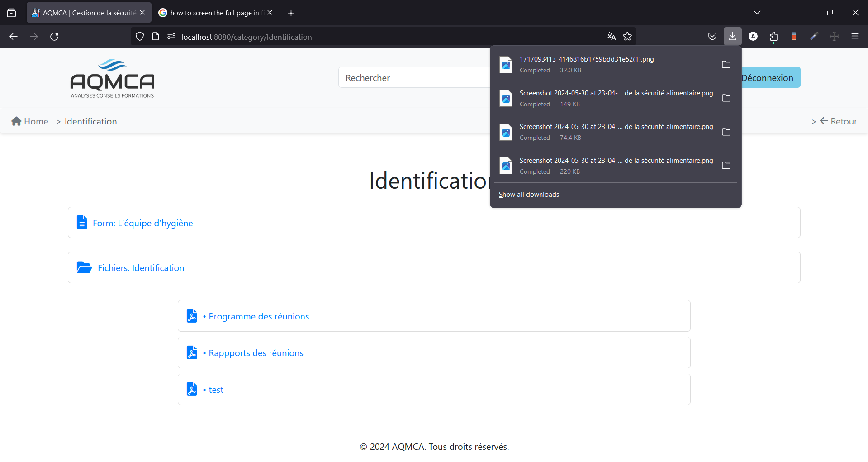Click the crosshair extension icon in the toolbar
Screen dimensions: 868x462
click(835, 37)
